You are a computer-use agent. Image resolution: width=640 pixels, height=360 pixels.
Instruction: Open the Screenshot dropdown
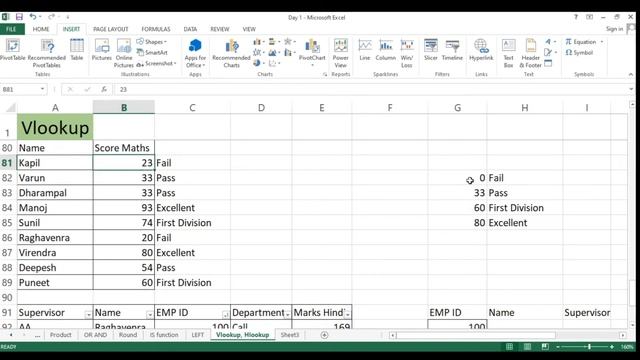tap(156, 64)
